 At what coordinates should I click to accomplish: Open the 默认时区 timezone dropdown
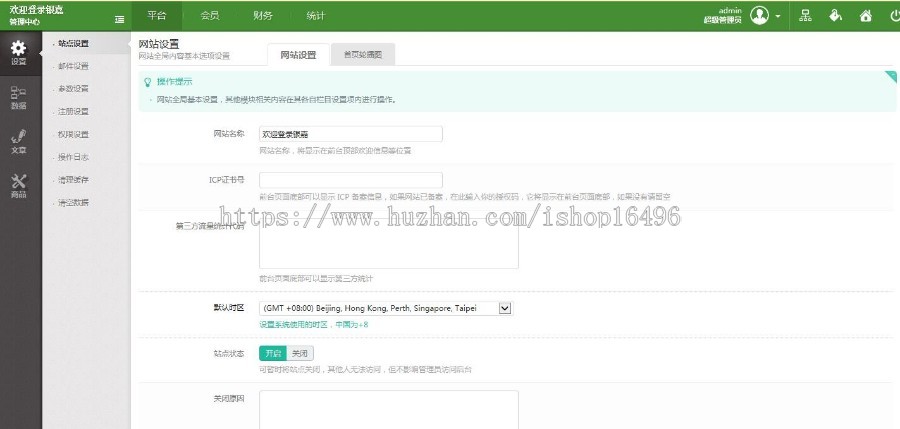tap(386, 308)
